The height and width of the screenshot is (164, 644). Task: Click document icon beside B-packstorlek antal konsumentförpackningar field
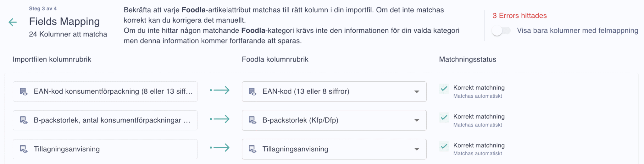tap(24, 120)
